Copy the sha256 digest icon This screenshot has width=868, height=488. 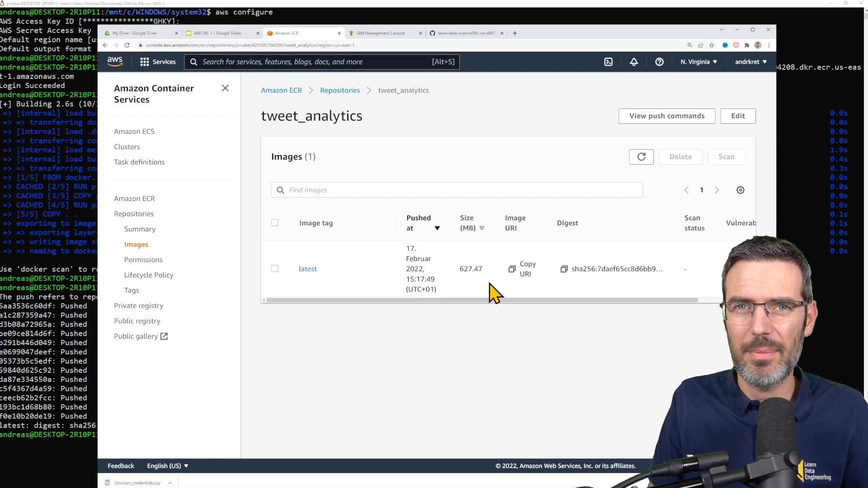tap(564, 269)
